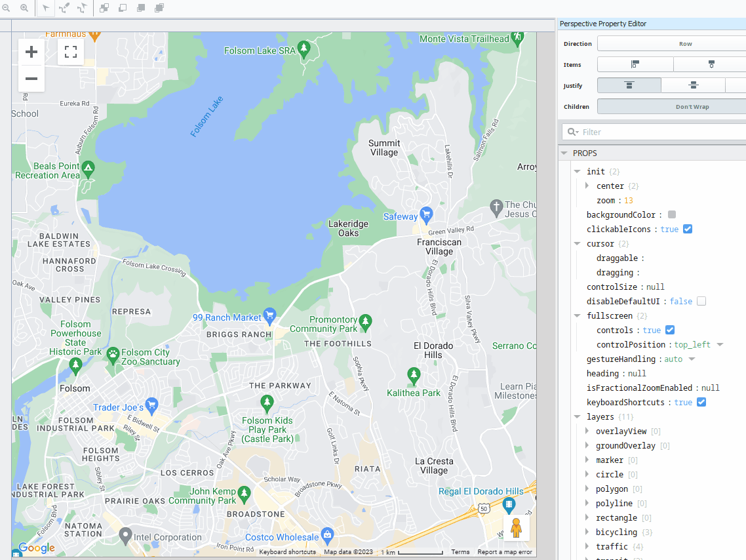Toggle map fullscreen view

point(71,52)
